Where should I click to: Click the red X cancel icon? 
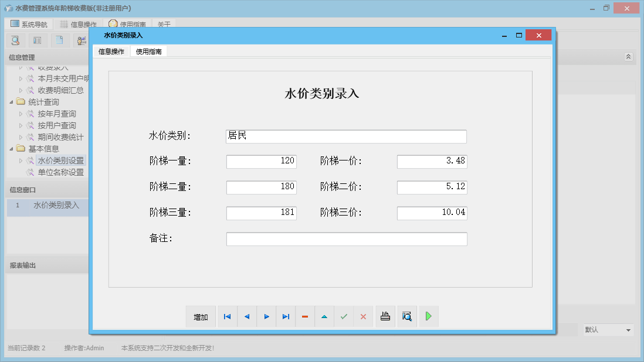coord(363,317)
